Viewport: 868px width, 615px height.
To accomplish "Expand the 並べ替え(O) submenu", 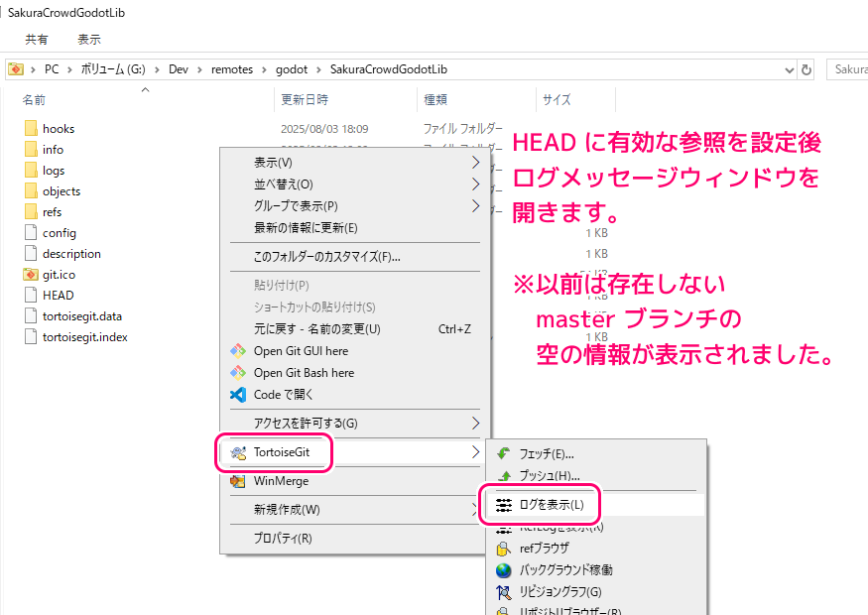I will [475, 184].
